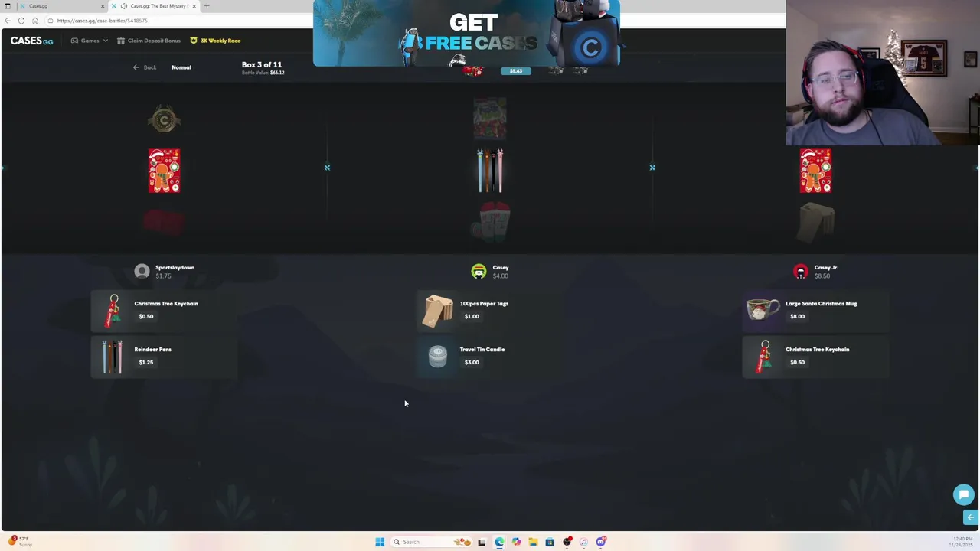This screenshot has height=551, width=980.
Task: Click the left crossed-swords divider icon
Action: tap(327, 168)
